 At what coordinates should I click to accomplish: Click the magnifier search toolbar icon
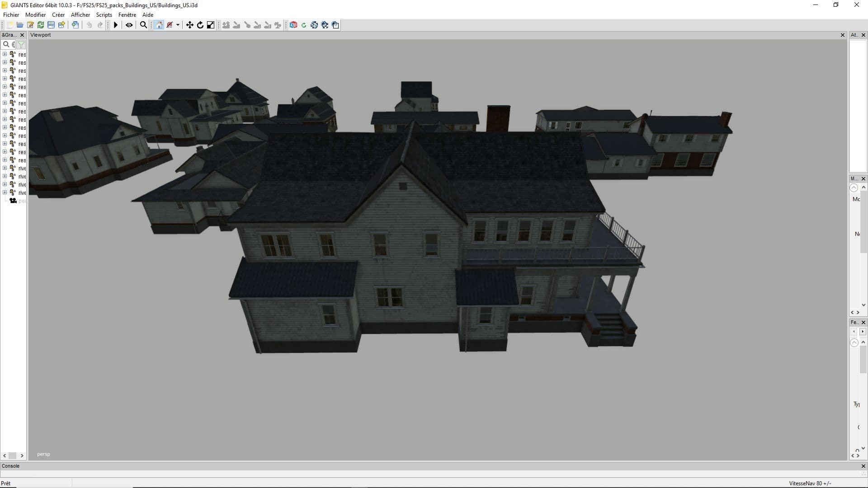click(x=143, y=25)
